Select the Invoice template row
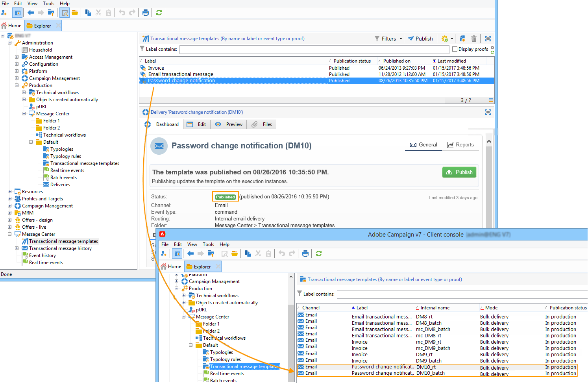This screenshot has height=383, width=588. click(x=317, y=68)
